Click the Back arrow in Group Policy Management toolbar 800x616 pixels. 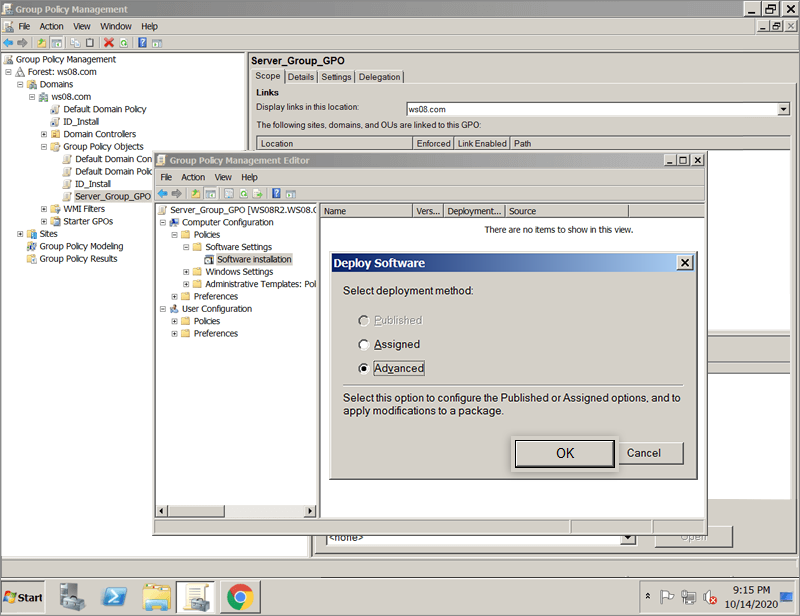click(x=9, y=43)
